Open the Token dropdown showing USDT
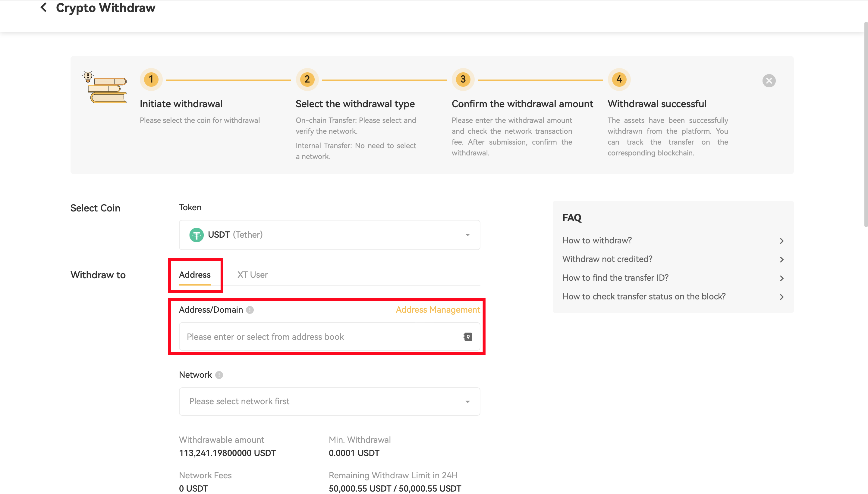Image resolution: width=868 pixels, height=494 pixels. pyautogui.click(x=329, y=235)
